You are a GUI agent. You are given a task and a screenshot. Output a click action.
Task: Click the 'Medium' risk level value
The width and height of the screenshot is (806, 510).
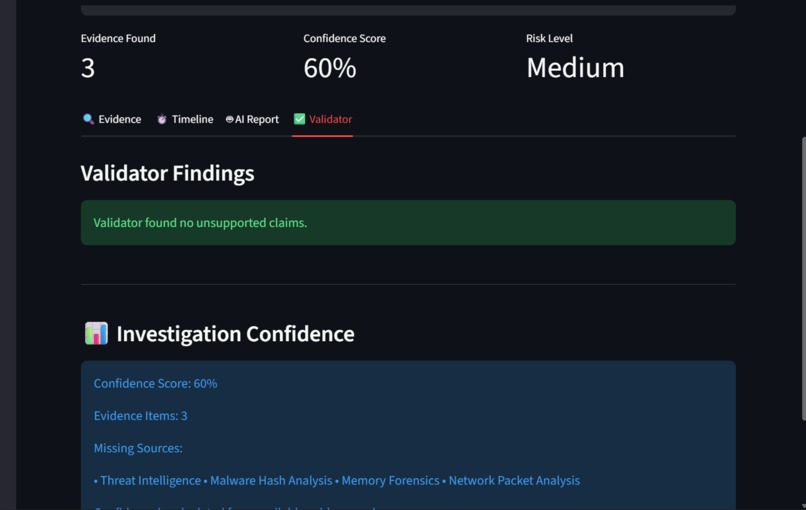[x=575, y=67]
